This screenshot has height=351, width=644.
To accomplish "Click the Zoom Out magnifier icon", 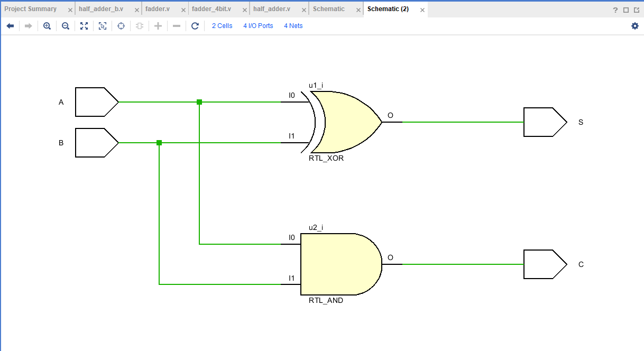I will (66, 26).
